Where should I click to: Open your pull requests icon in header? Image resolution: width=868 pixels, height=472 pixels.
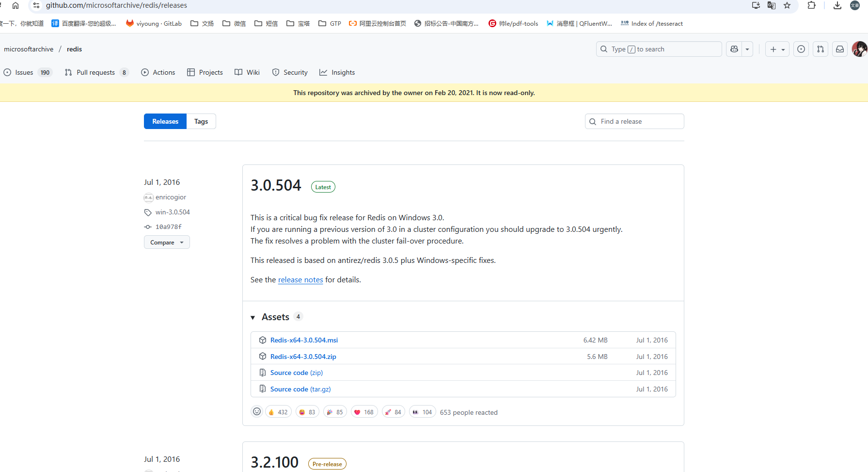pyautogui.click(x=821, y=49)
